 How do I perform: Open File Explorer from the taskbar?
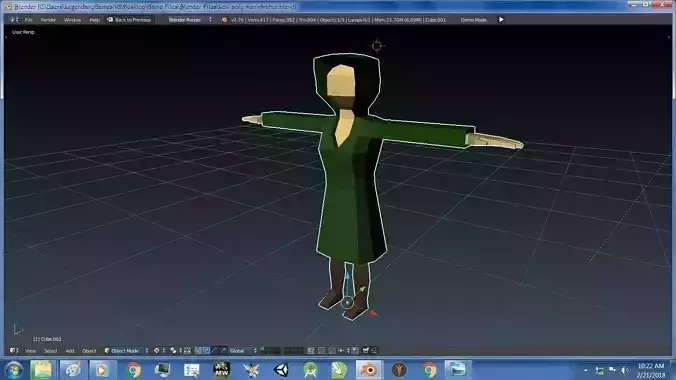pyautogui.click(x=42, y=370)
